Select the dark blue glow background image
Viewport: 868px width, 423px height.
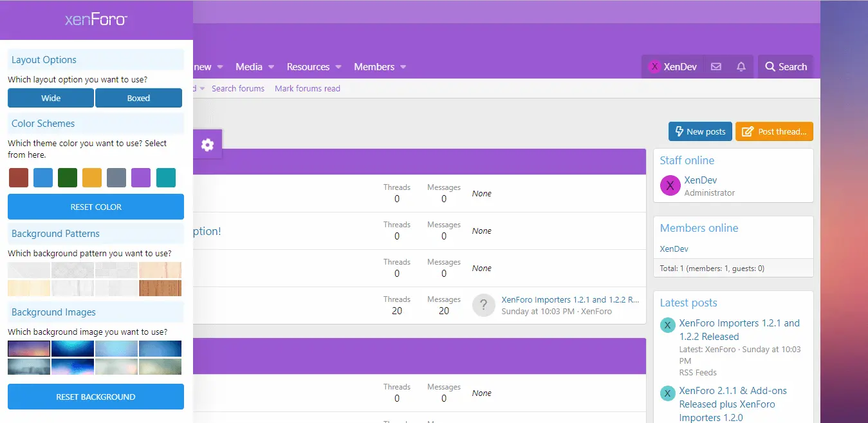coord(73,348)
